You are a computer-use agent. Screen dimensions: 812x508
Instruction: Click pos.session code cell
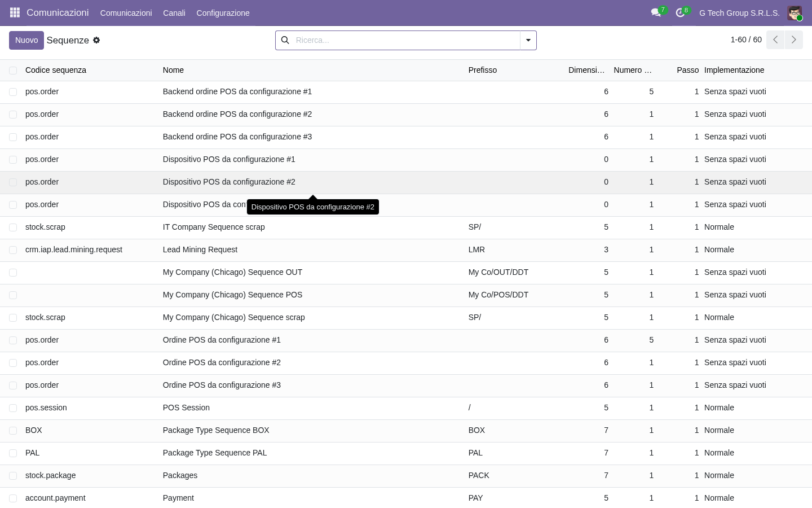coord(46,408)
